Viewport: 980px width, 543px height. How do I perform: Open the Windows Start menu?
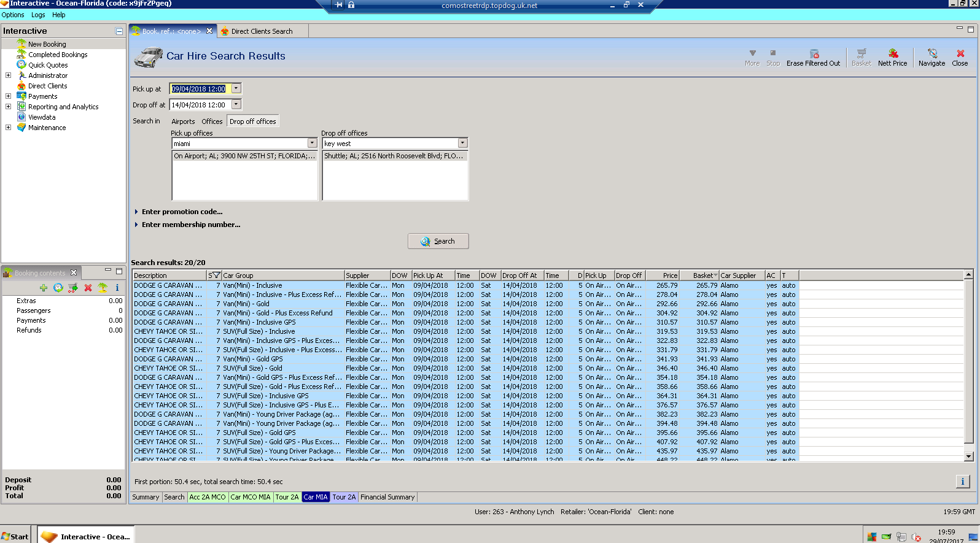pos(15,536)
